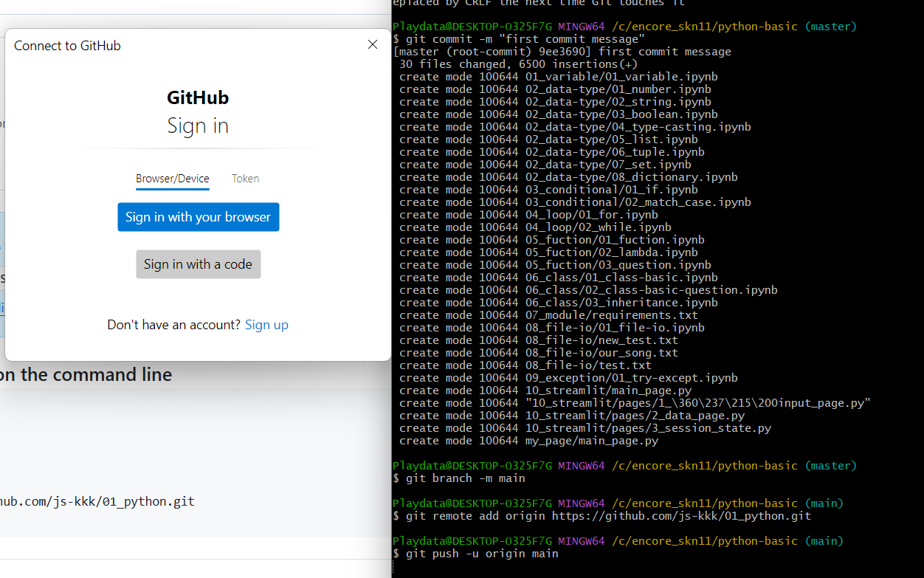Image resolution: width=924 pixels, height=578 pixels.
Task: Click the 01_python.git URL in browser page
Action: click(x=97, y=501)
